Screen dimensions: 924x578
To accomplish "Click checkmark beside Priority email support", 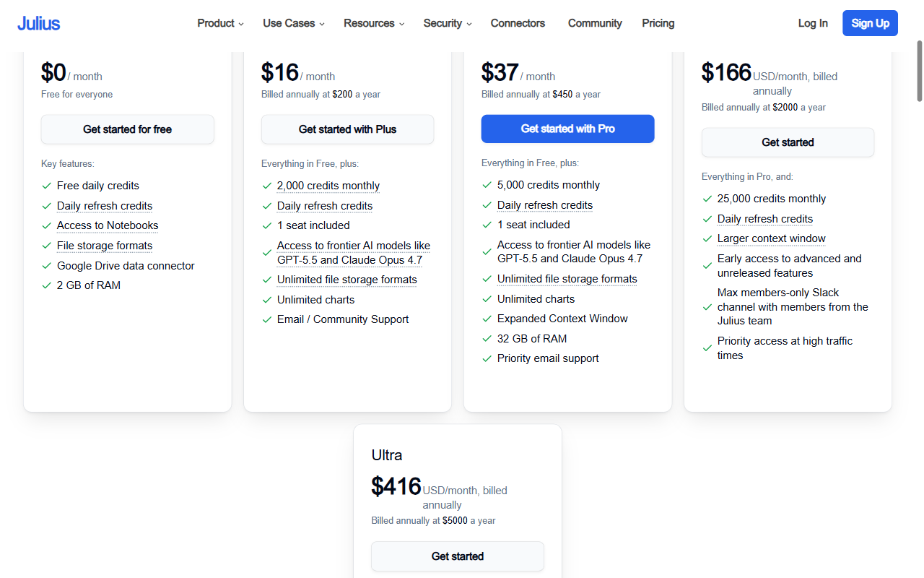I will tap(487, 358).
